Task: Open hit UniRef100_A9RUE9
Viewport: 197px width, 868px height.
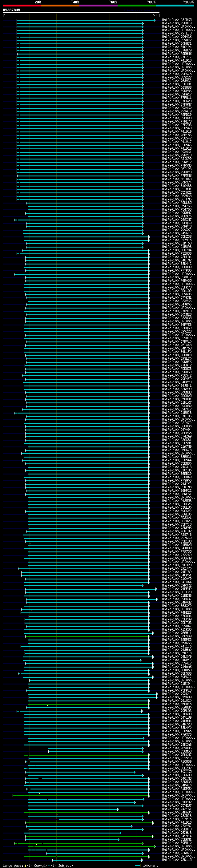Action: click(x=177, y=23)
